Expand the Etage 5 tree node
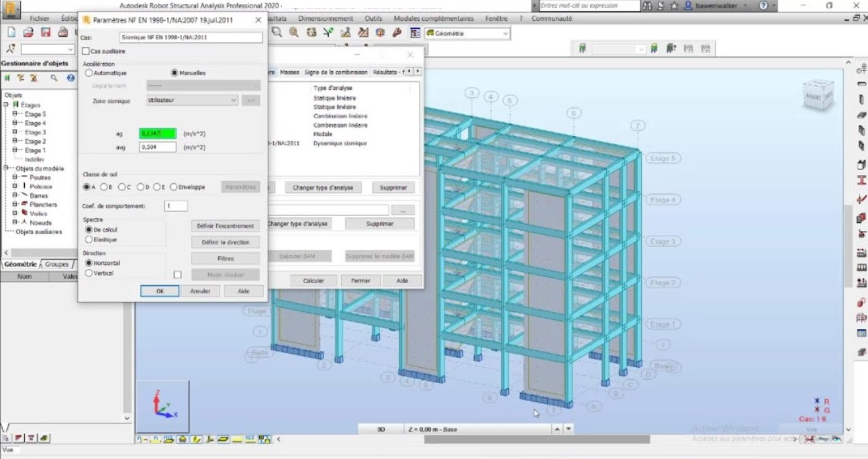This screenshot has width=868, height=459. click(x=15, y=114)
